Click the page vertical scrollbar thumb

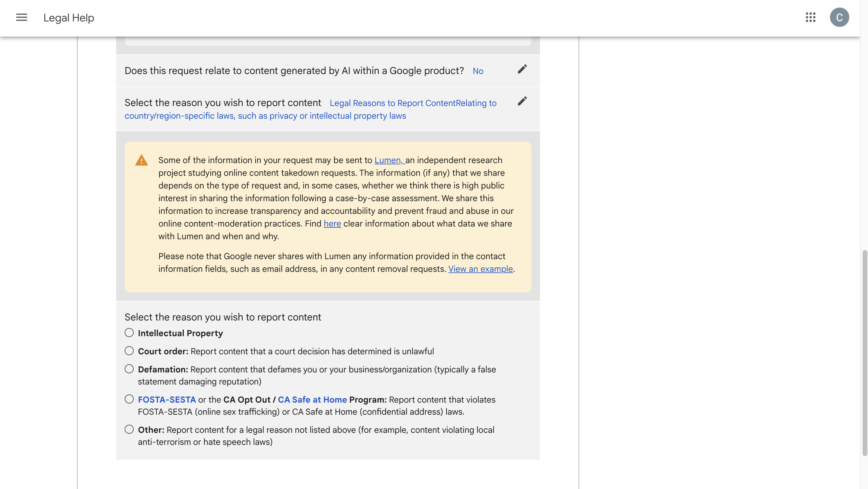(865, 353)
